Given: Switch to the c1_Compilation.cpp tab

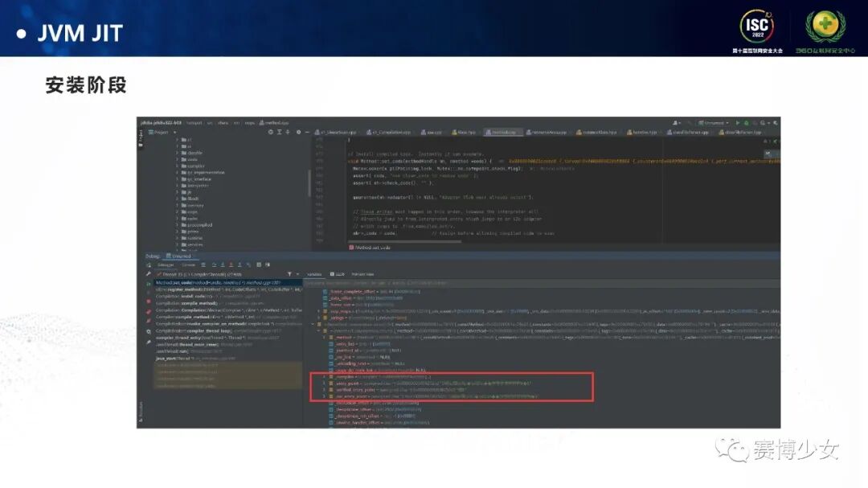Looking at the screenshot, I should click(x=389, y=133).
